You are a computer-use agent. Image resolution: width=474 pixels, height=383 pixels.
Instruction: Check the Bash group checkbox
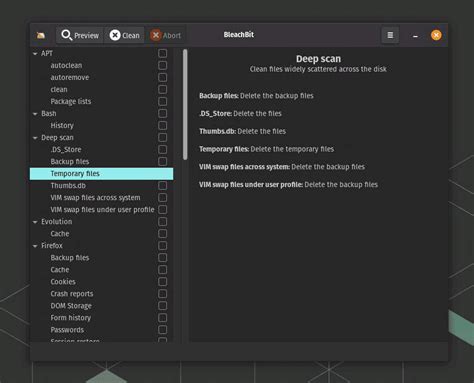162,113
